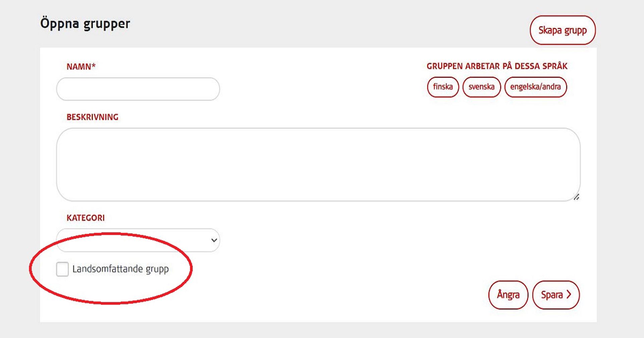
Task: Click the Landsomfattande grupp label text
Action: (x=120, y=269)
